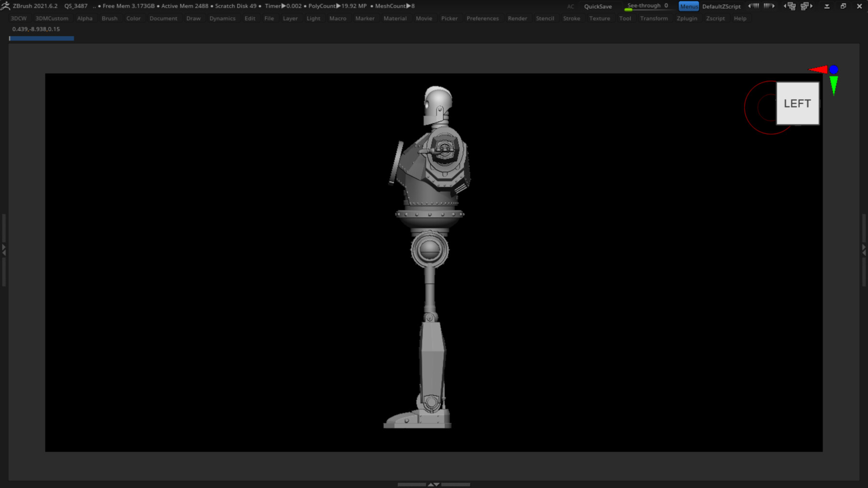Click the restore-layout icon in title bar
Screen dimensions: 868x488
(843, 6)
